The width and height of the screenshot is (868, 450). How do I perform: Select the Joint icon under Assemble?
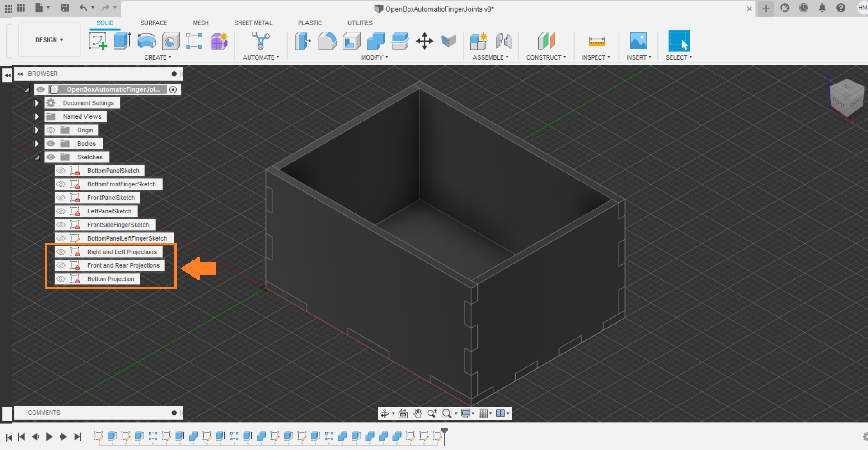coord(503,41)
